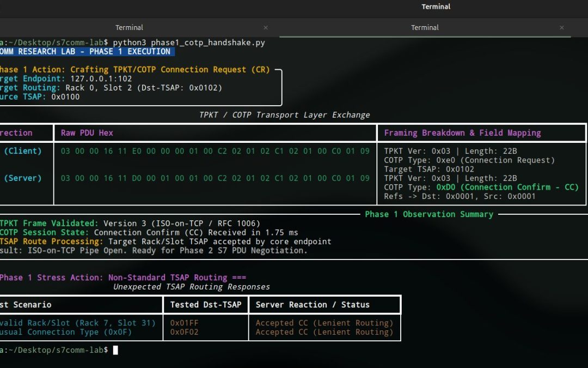Viewport: 588px width, 368px height.
Task: Click the 0xD0 (Connection Confirm - CC) text
Action: 507,187
